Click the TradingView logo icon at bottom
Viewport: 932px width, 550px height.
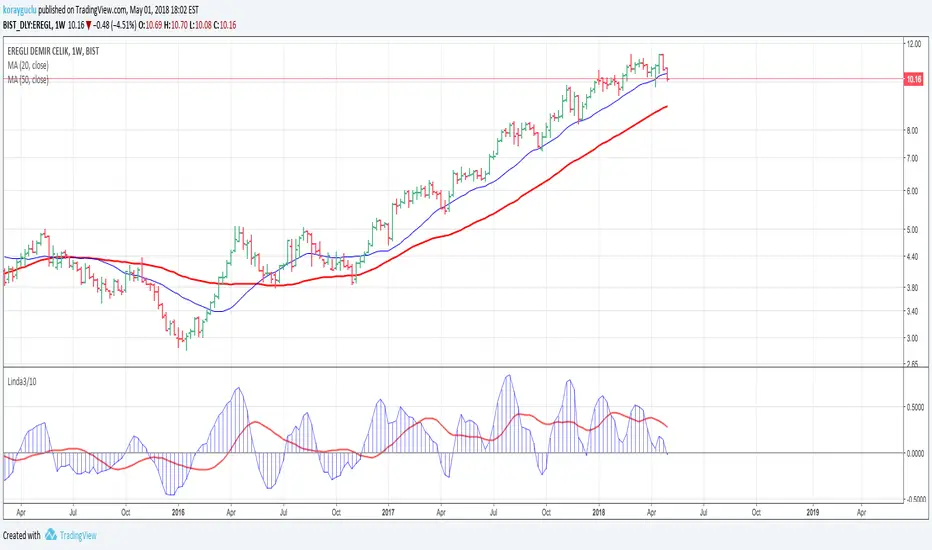point(51,535)
